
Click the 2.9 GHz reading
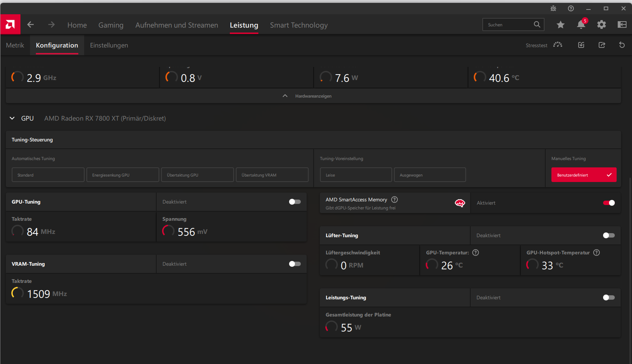41,77
